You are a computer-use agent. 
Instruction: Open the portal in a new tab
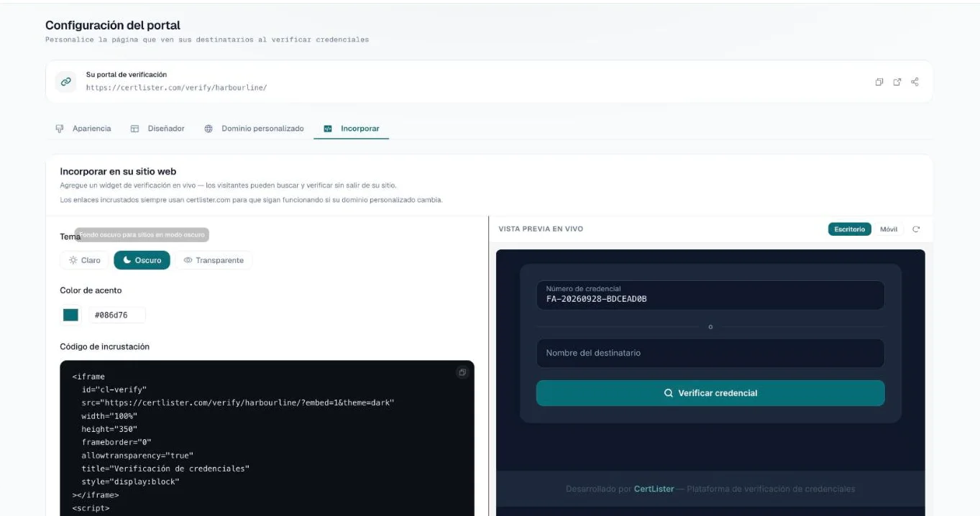pos(897,82)
